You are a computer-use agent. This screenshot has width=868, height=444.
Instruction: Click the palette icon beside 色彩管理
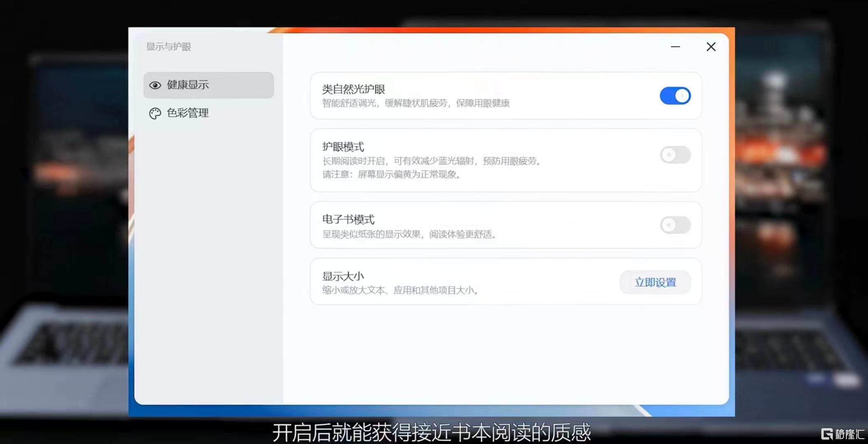click(x=155, y=113)
